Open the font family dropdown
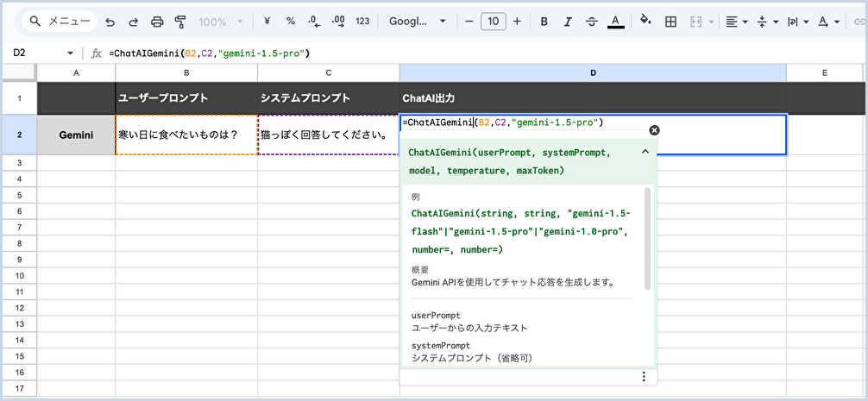 418,22
